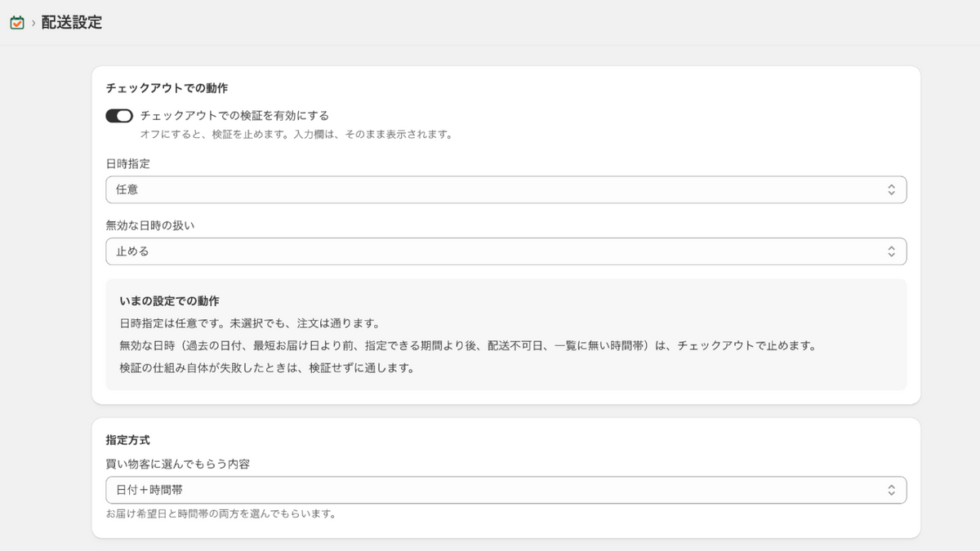This screenshot has width=980, height=551.
Task: Click the breadcrumb chevron separator beside 配送設定
Action: pyautogui.click(x=33, y=24)
